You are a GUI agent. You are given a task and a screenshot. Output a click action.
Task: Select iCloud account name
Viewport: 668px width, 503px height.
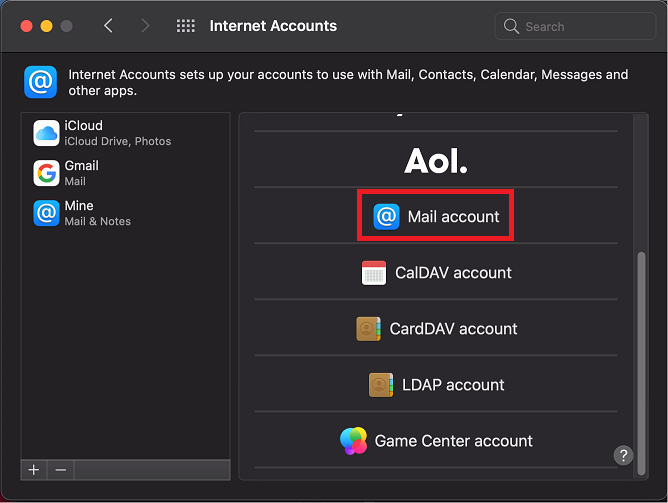click(x=84, y=126)
